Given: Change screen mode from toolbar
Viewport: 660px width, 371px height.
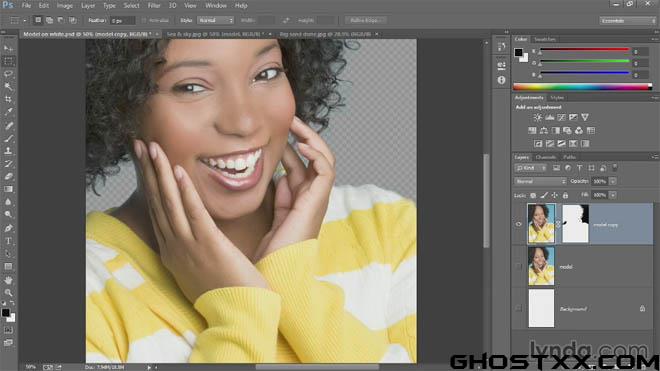Looking at the screenshot, I should [x=8, y=343].
